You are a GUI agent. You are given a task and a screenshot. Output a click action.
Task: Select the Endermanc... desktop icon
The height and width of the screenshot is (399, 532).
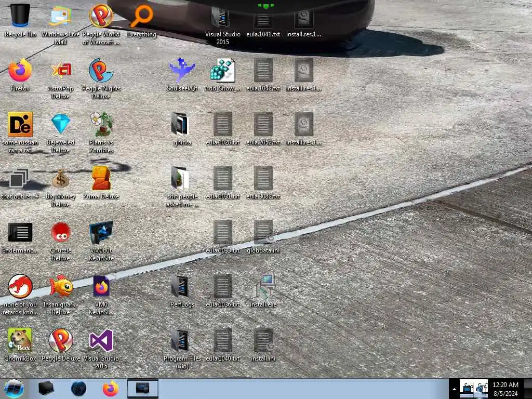pyautogui.click(x=20, y=237)
